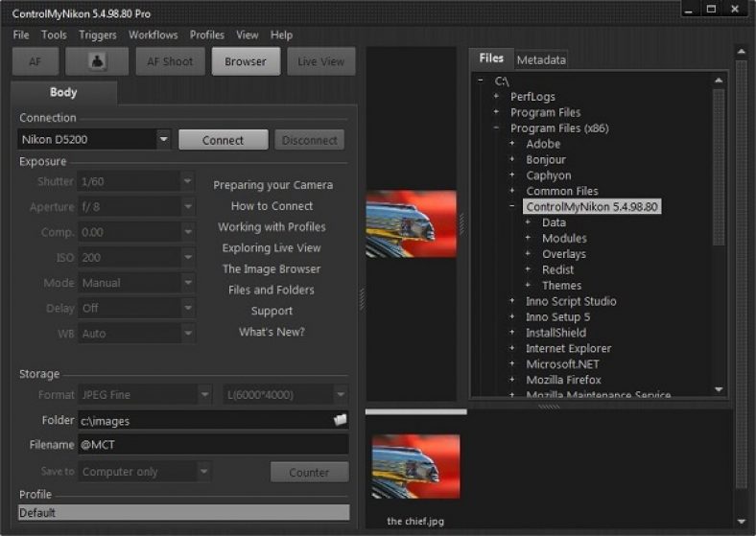
Task: Open the Nikon D5200 camera dropdown
Action: pyautogui.click(x=163, y=140)
